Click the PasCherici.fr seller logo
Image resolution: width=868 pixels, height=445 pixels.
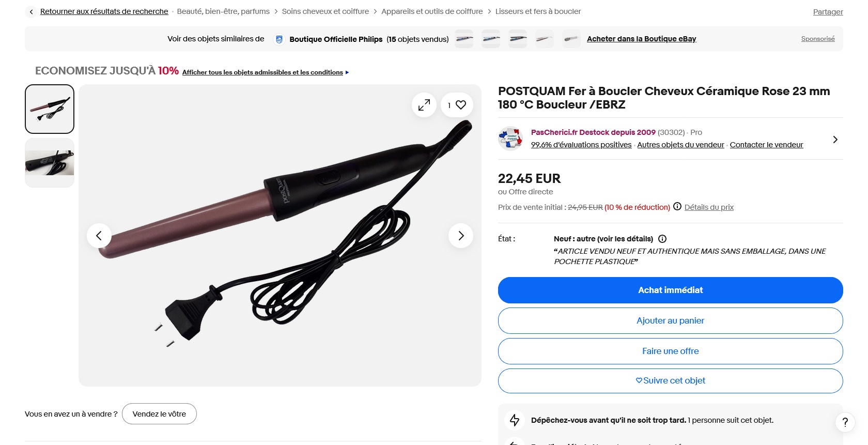(x=510, y=139)
